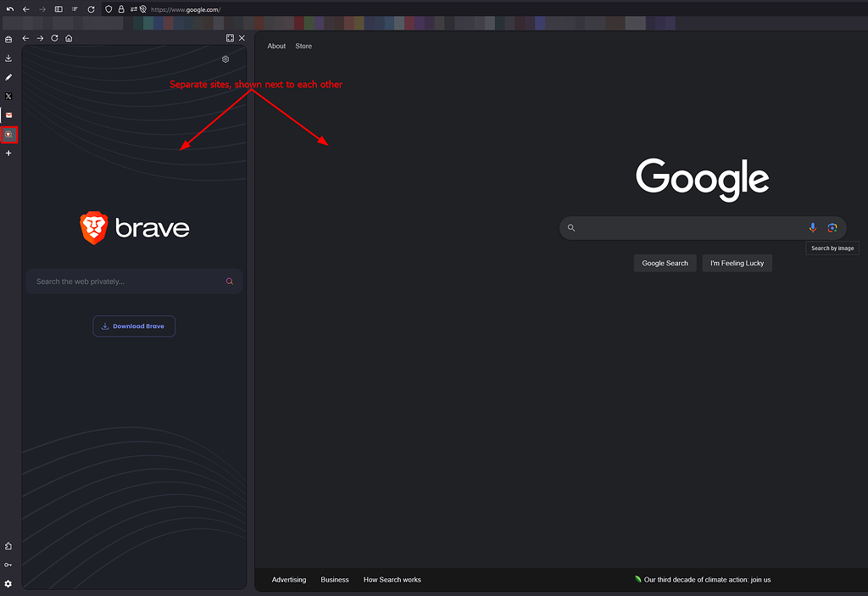Open the passwords key dropdown in sidebar

(x=8, y=564)
